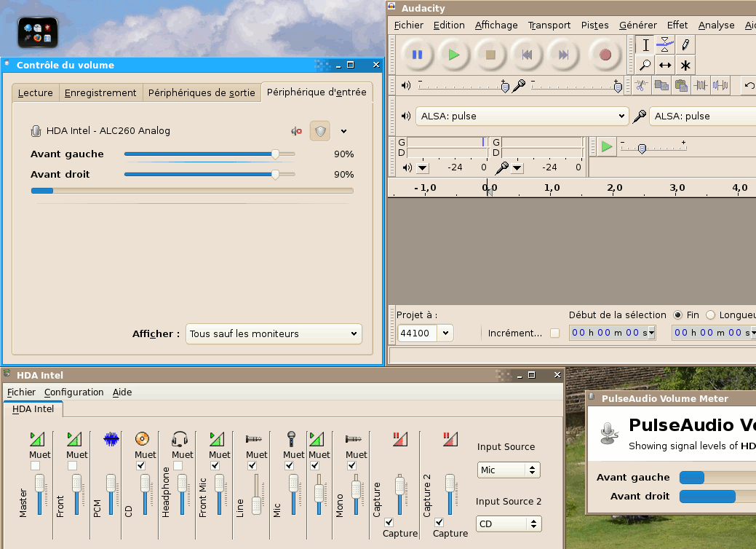Switch to the Enregistrement tab
Viewport: 756px width, 549px height.
pyautogui.click(x=100, y=92)
